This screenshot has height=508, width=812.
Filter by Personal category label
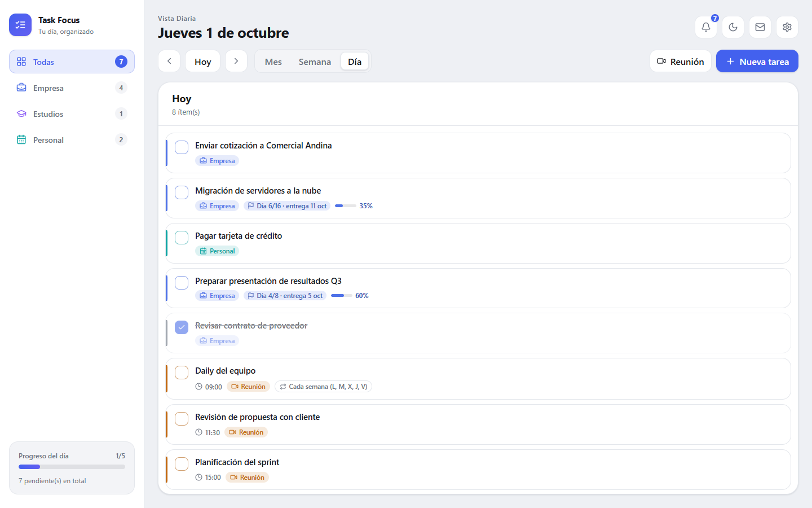[48, 140]
